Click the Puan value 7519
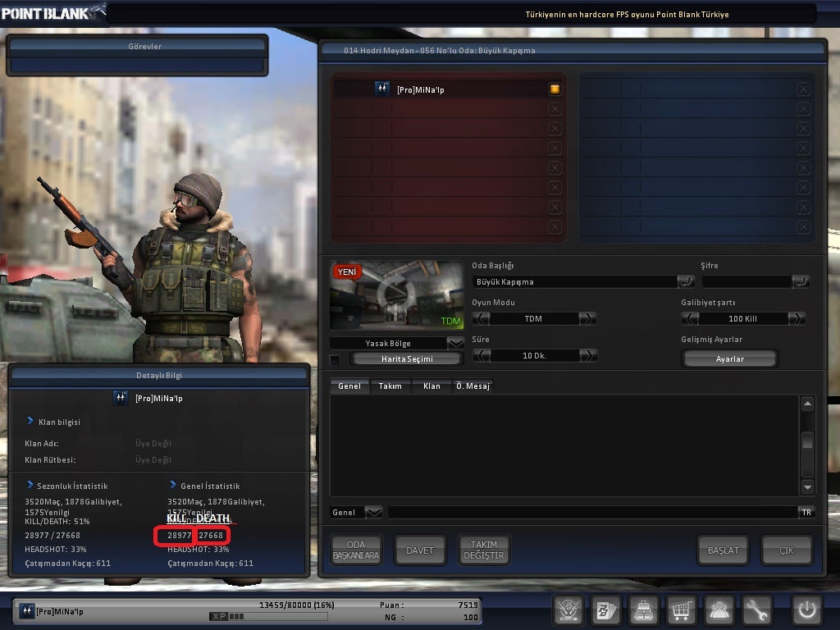Screen dimensions: 840x630 468,605
